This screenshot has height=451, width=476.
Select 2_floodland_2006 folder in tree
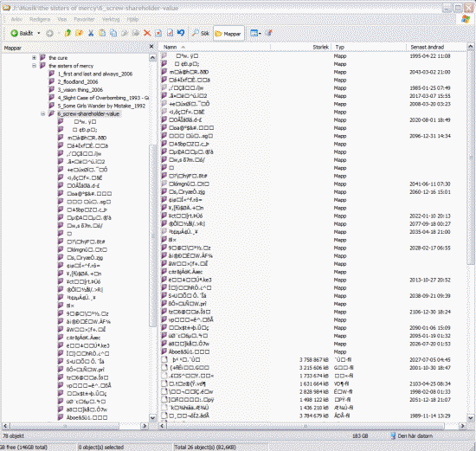(78, 81)
